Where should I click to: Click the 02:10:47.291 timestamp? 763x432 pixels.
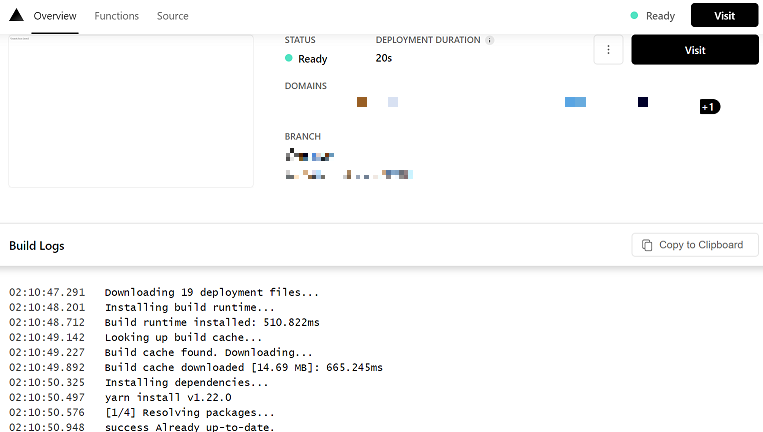[47, 292]
